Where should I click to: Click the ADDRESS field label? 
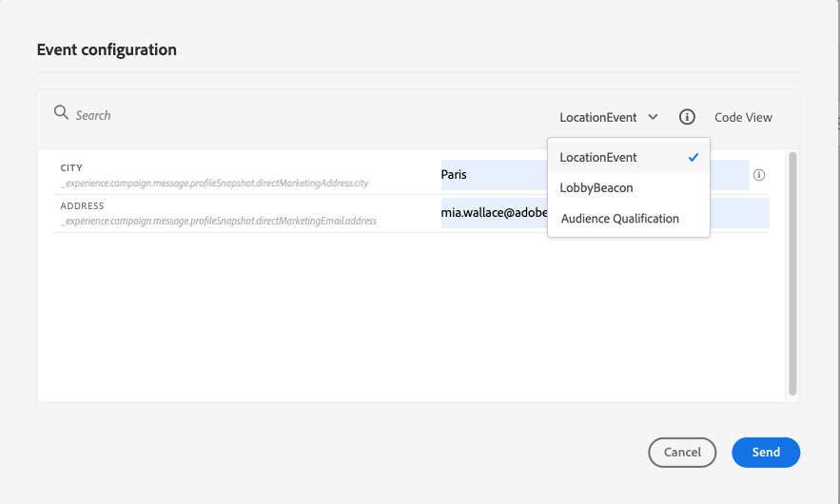[x=82, y=206]
